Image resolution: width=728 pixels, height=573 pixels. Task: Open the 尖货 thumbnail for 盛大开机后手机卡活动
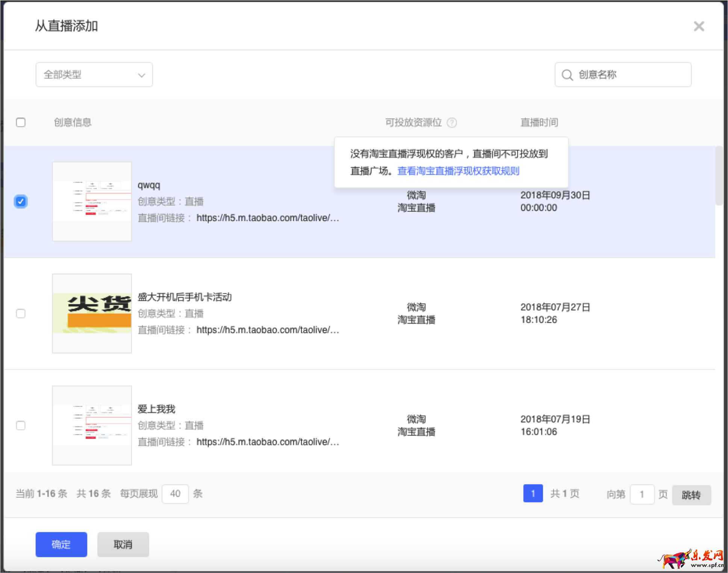coord(92,313)
